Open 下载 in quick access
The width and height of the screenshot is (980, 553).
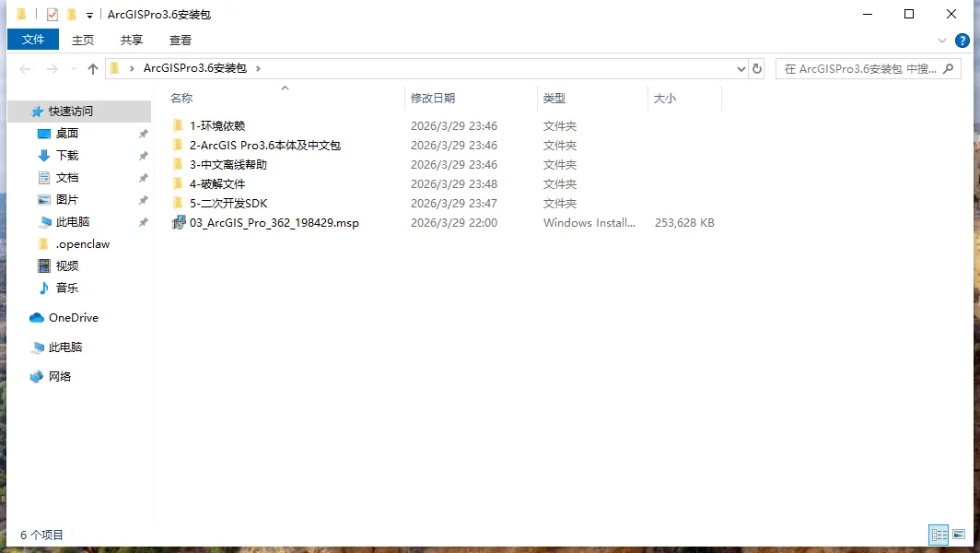click(67, 155)
